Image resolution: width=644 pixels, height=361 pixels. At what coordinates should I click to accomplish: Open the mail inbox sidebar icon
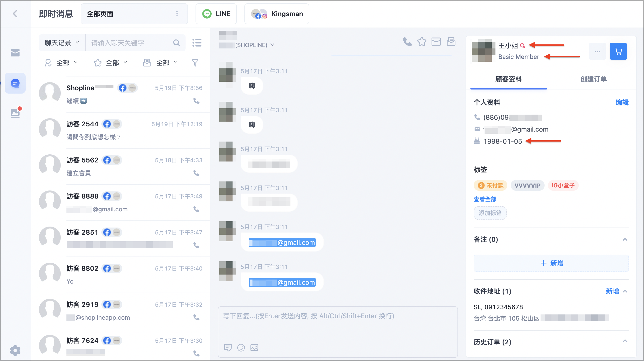point(15,53)
